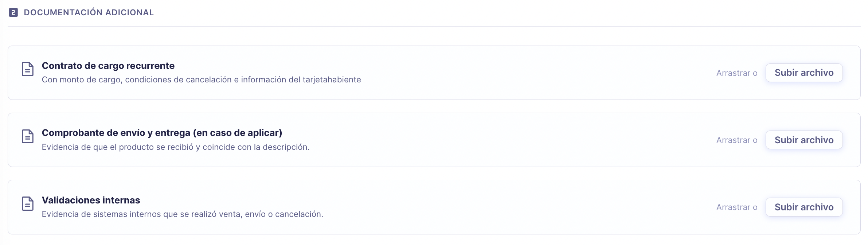868x245 pixels.
Task: Click document icon beside Validaciones internas
Action: click(x=28, y=203)
